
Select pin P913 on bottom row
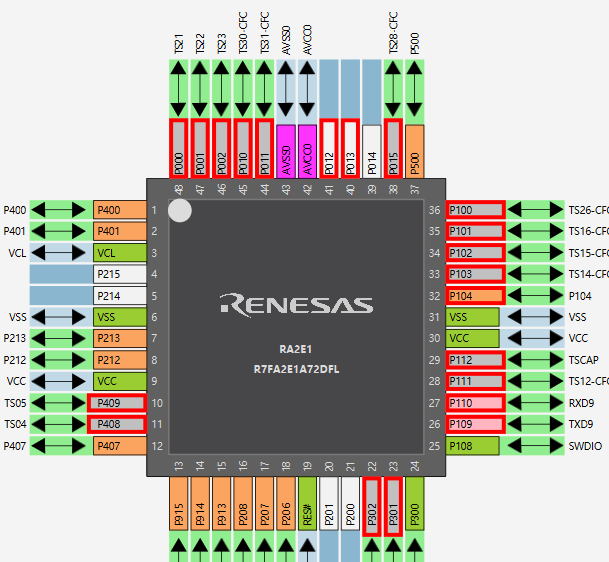click(x=221, y=503)
